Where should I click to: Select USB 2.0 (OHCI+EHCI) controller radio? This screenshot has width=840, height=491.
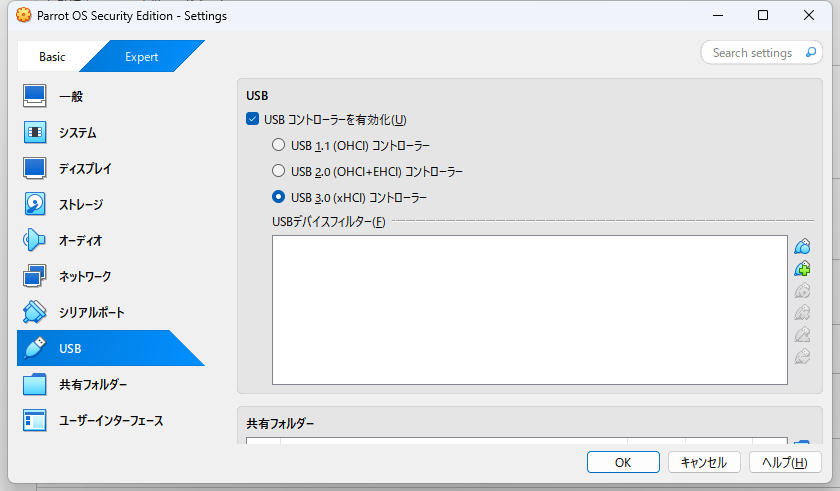pos(278,171)
